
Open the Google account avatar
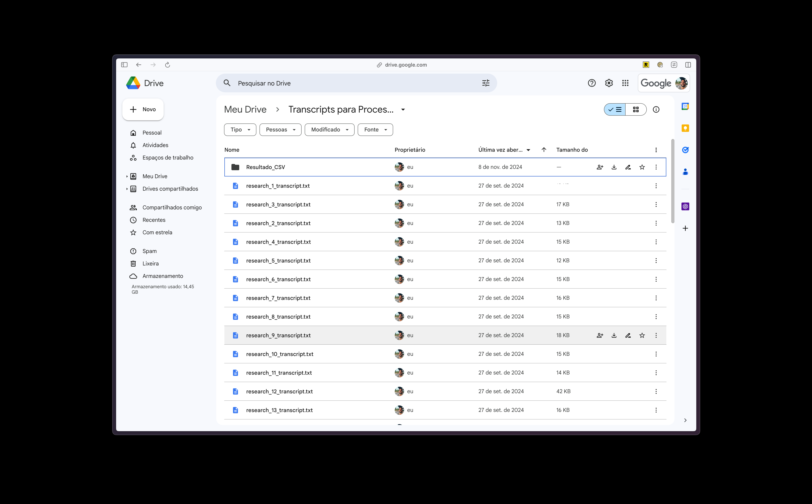682,83
